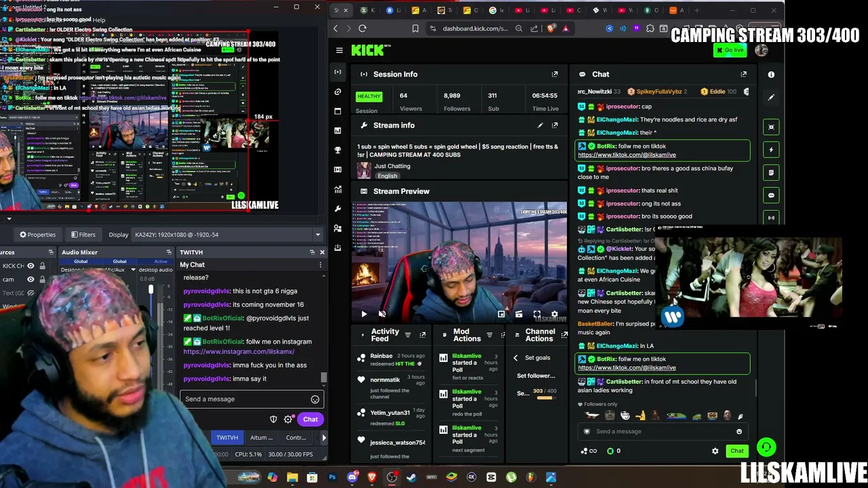Open stream preview settings gear
868x488 pixels.
coord(555,314)
